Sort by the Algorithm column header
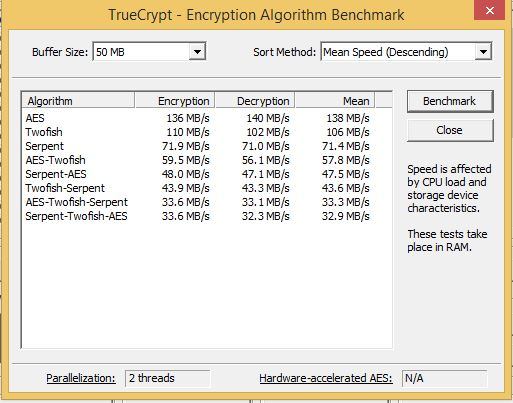 coord(78,101)
